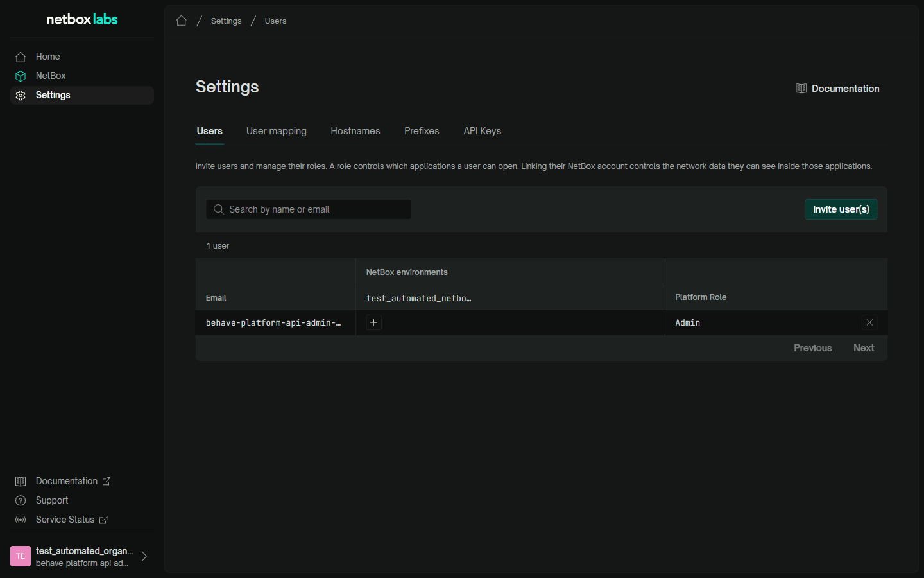Switch to the API Keys tab
The height and width of the screenshot is (578, 924).
[x=483, y=131]
